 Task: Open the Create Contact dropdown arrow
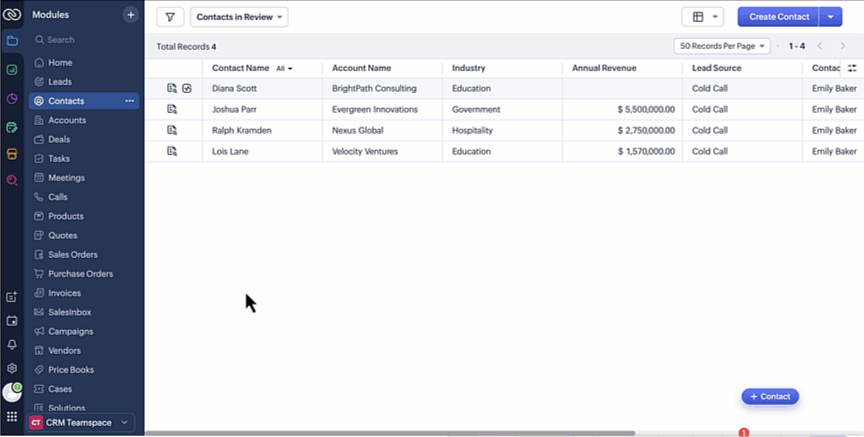[830, 17]
